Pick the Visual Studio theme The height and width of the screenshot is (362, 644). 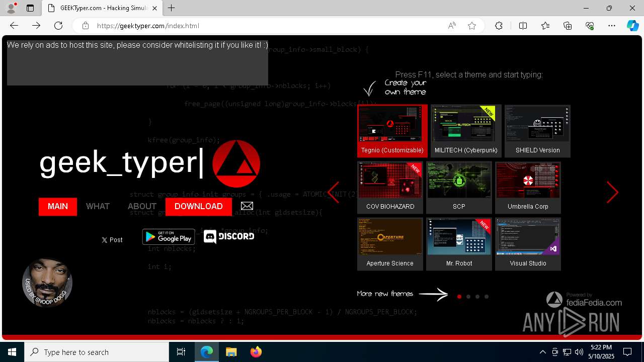pyautogui.click(x=528, y=244)
